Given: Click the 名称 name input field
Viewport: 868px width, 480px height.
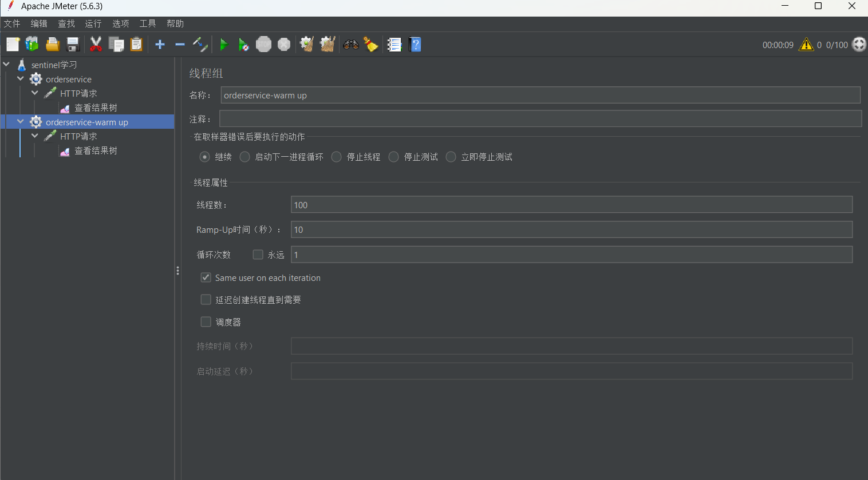Looking at the screenshot, I should [x=540, y=95].
